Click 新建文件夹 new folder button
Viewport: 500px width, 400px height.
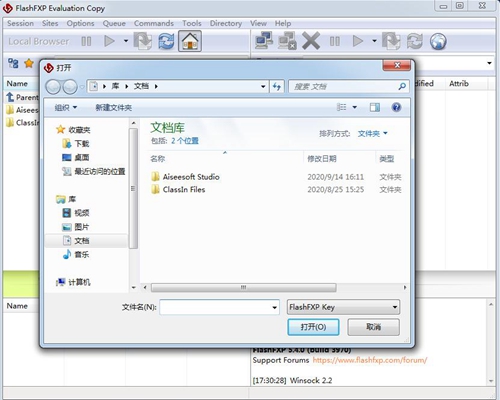[113, 108]
